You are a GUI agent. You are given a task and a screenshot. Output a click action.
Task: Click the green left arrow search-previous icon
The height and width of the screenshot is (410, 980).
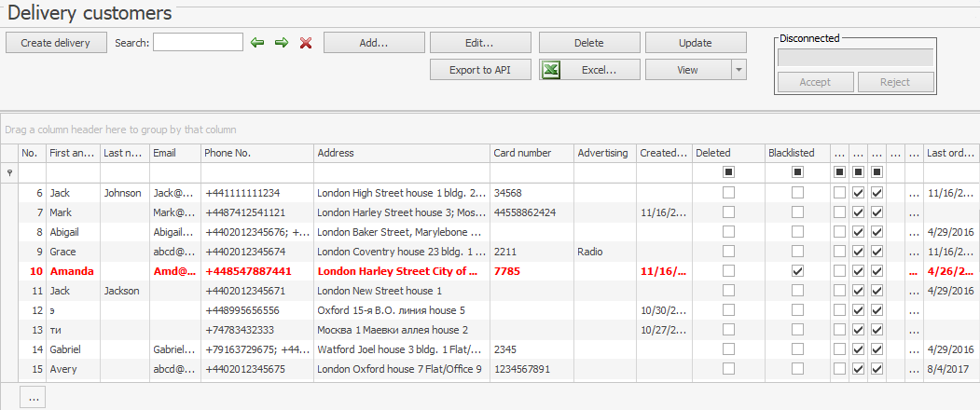(x=258, y=43)
